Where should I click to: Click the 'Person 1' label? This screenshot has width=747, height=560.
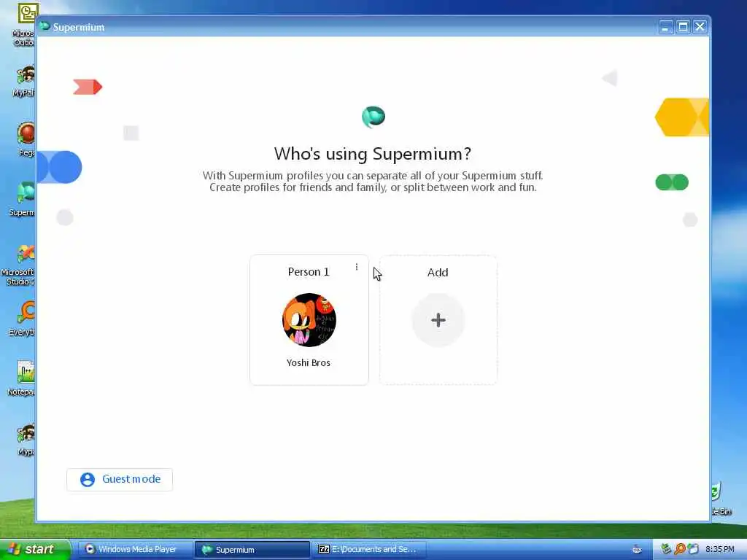coord(309,272)
